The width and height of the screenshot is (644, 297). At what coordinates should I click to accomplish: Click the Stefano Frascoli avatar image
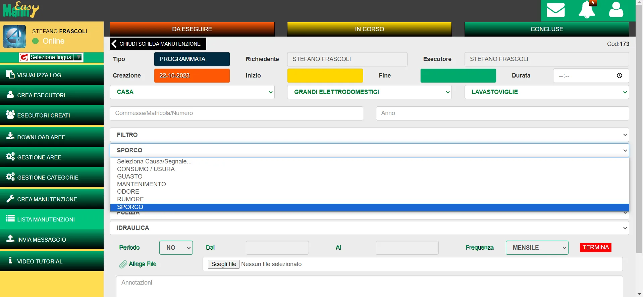coord(14,36)
